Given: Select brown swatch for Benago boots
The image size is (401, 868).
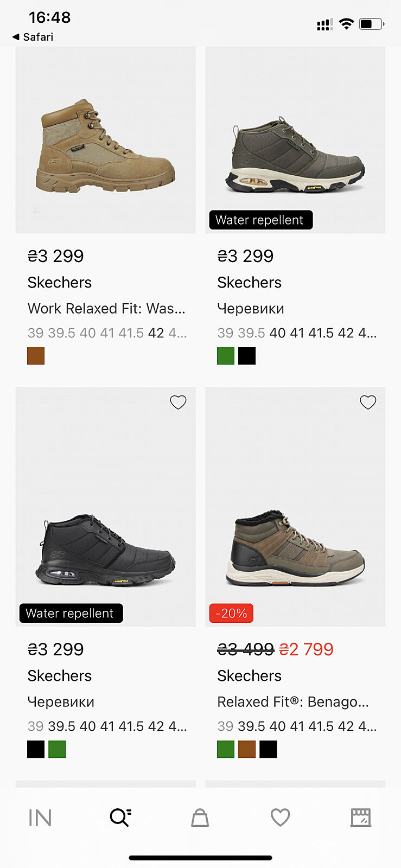Looking at the screenshot, I should (247, 749).
